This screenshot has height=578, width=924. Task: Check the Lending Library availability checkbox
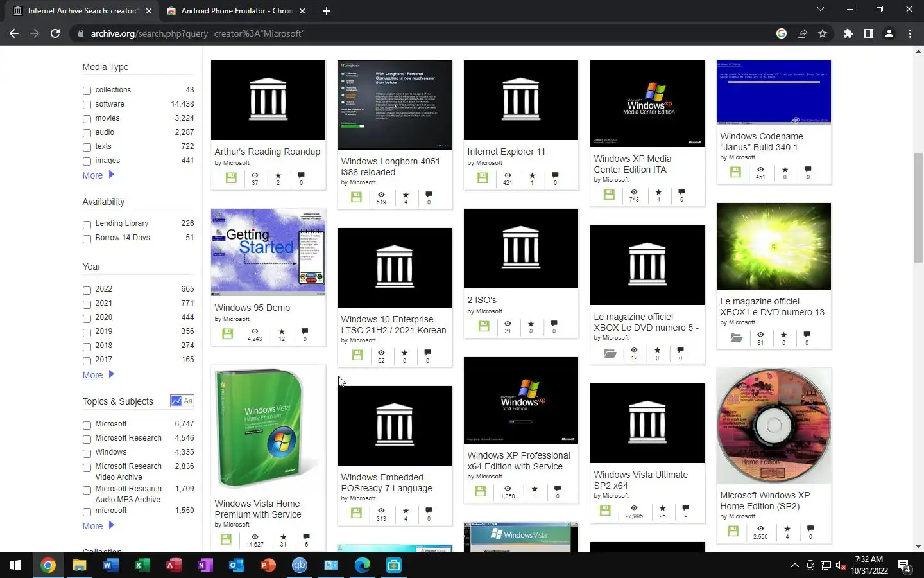(x=87, y=225)
